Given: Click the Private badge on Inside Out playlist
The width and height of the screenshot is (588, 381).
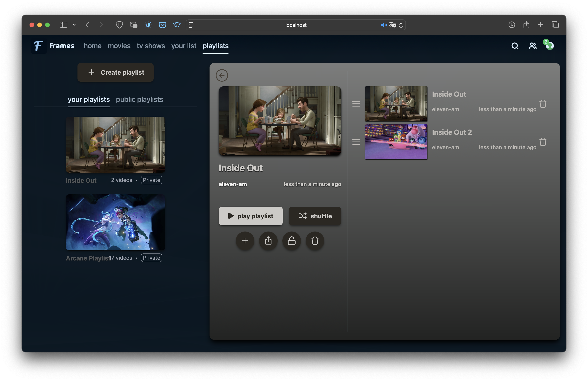Looking at the screenshot, I should (x=151, y=180).
